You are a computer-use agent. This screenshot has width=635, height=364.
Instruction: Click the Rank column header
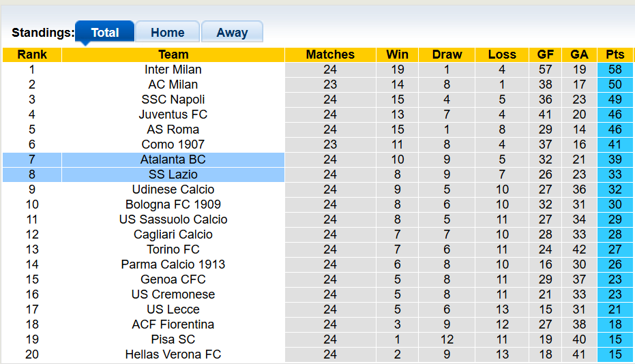32,55
